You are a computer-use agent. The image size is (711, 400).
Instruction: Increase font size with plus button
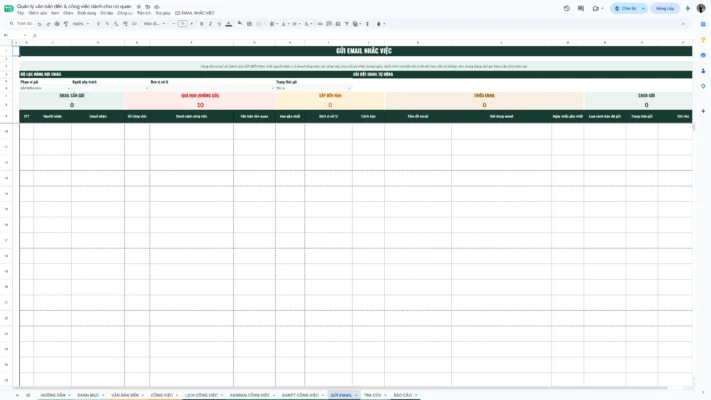pyautogui.click(x=191, y=24)
